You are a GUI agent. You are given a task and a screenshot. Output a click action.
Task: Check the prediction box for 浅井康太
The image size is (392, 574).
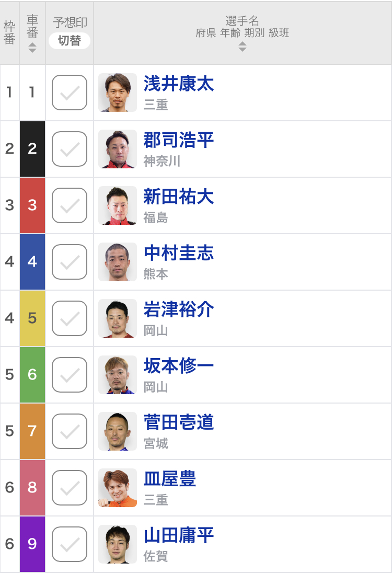(70, 93)
